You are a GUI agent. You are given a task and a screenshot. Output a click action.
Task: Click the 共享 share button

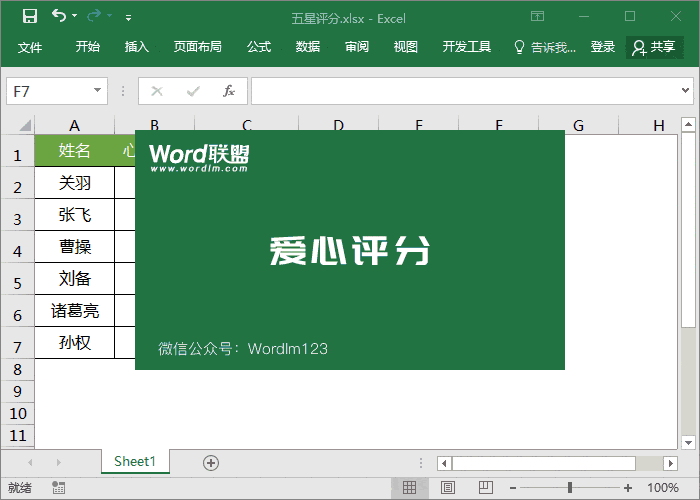[x=654, y=47]
